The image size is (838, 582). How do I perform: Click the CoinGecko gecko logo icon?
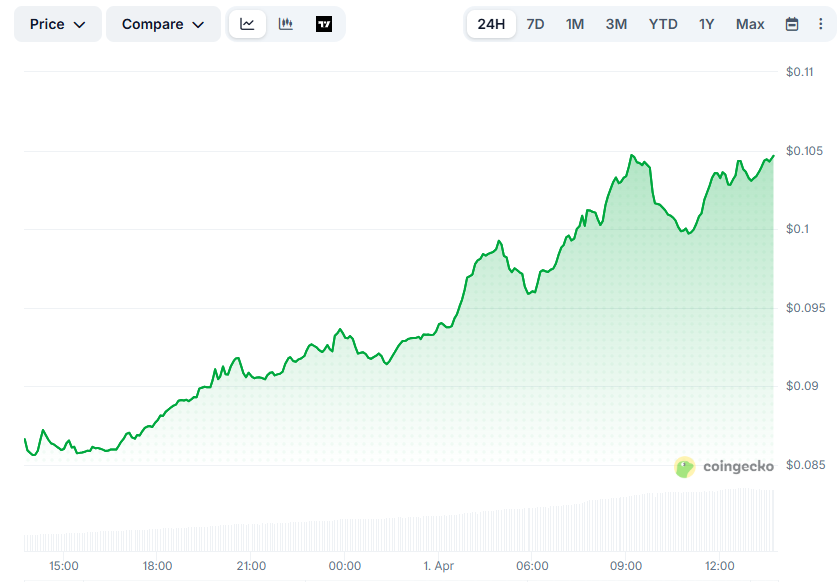coord(684,466)
